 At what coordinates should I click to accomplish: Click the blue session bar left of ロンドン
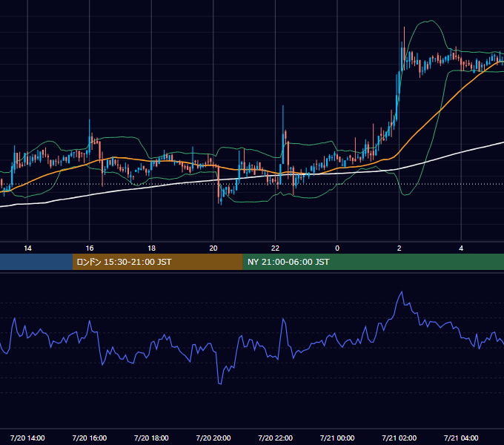(x=36, y=262)
